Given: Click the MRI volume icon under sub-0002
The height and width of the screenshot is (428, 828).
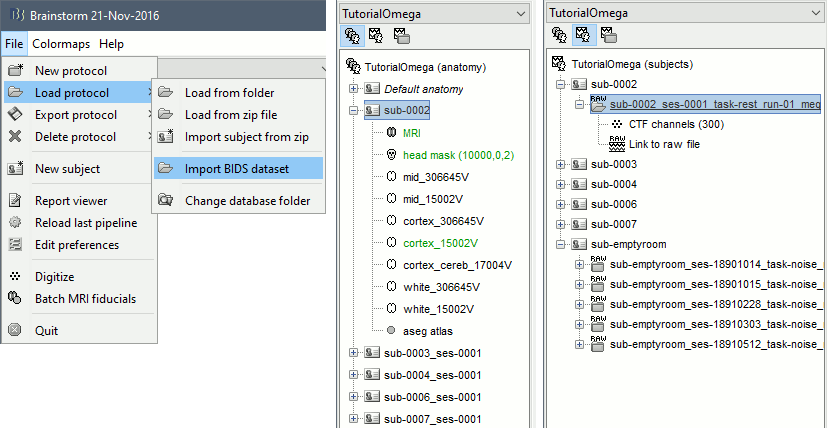Looking at the screenshot, I should click(x=391, y=133).
